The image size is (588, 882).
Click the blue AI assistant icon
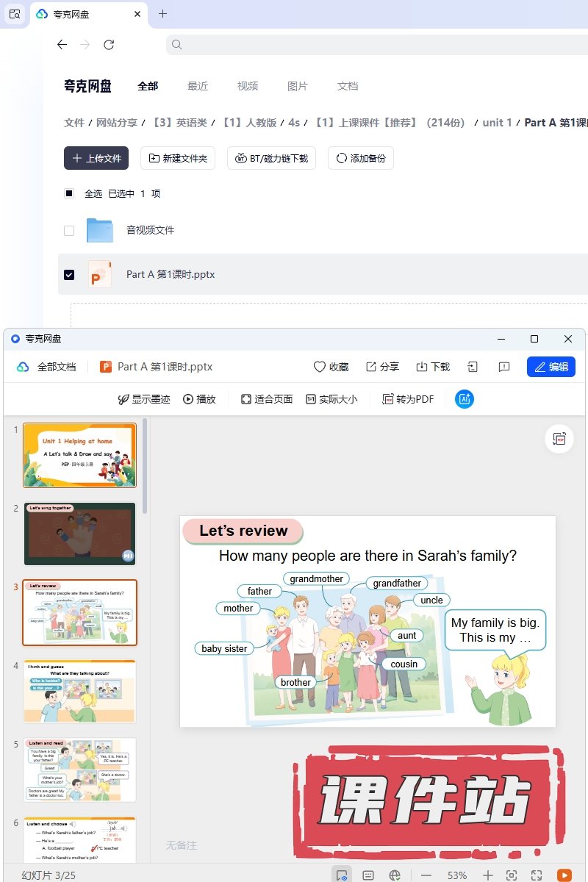pos(465,399)
